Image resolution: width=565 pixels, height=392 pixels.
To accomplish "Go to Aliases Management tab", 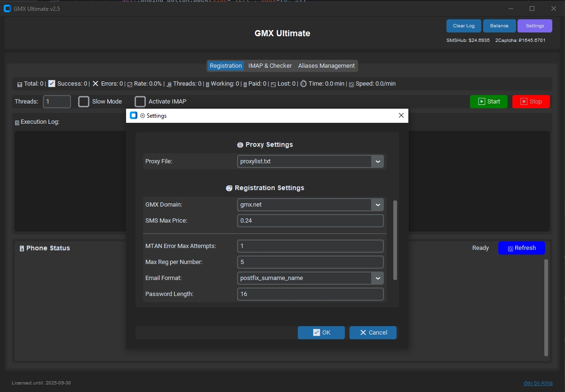I will (x=326, y=66).
